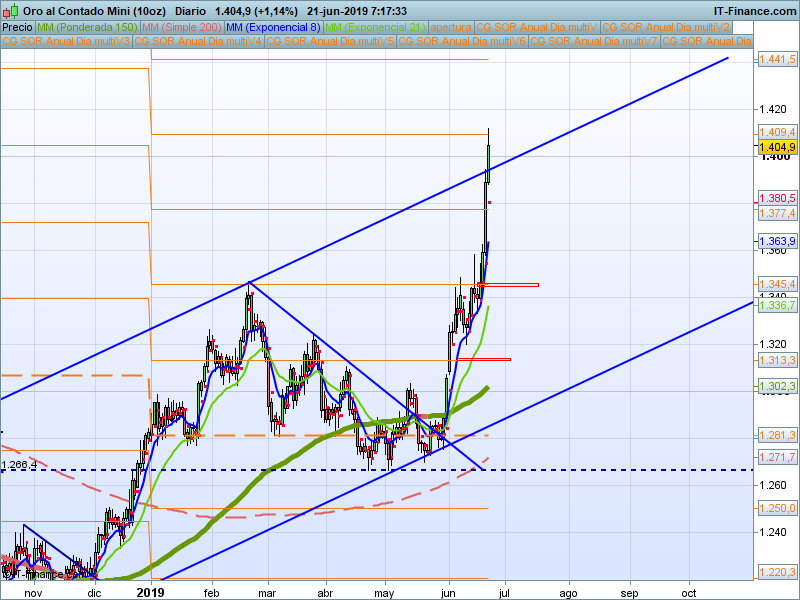Click the 1.320 price axis value
The image size is (800, 600).
(773, 344)
